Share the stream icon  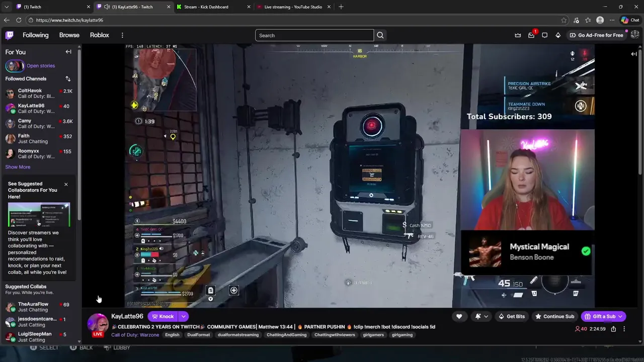coord(613,329)
